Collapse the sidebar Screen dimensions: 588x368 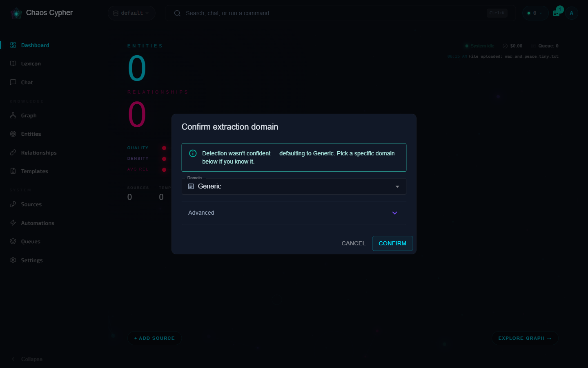(27, 359)
